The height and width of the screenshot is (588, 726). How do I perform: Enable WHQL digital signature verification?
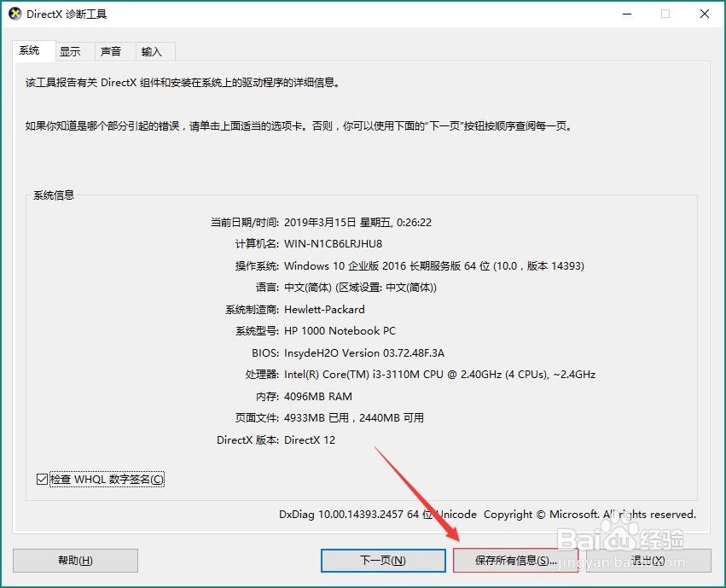[42, 479]
